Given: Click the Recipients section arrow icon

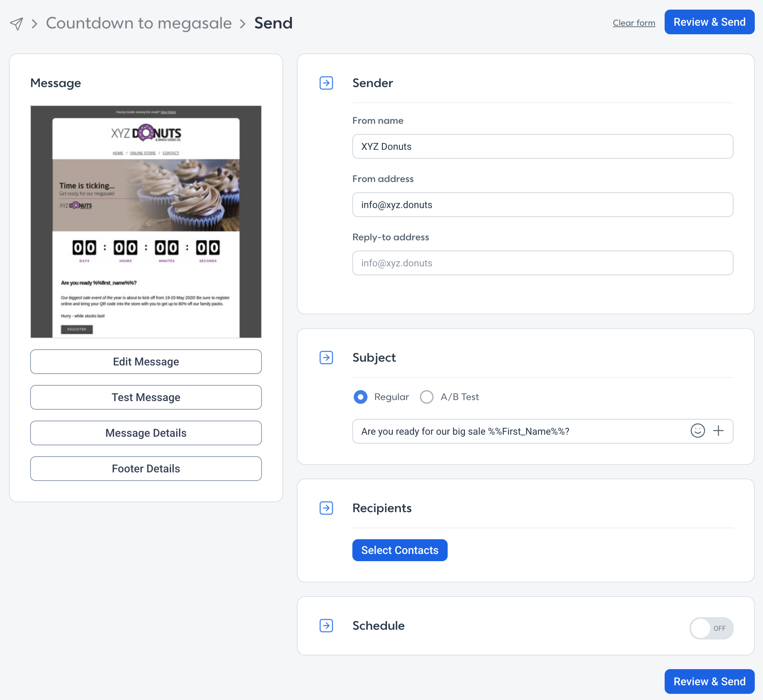Looking at the screenshot, I should coord(326,508).
